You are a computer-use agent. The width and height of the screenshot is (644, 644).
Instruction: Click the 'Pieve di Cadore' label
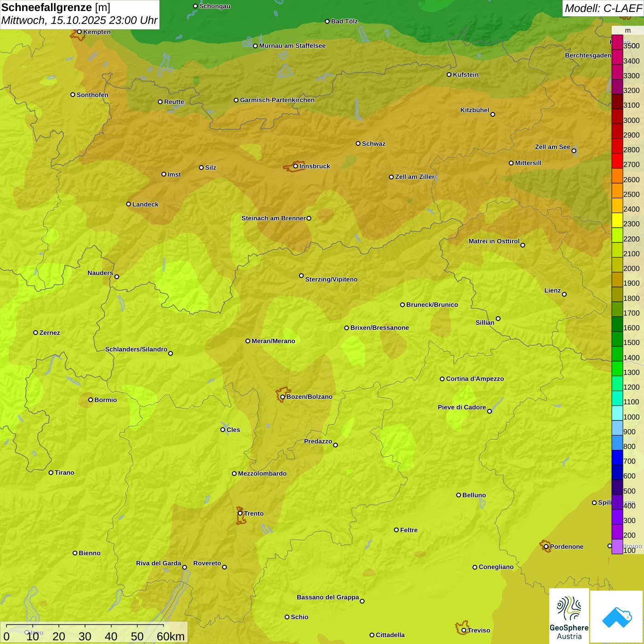(x=462, y=407)
